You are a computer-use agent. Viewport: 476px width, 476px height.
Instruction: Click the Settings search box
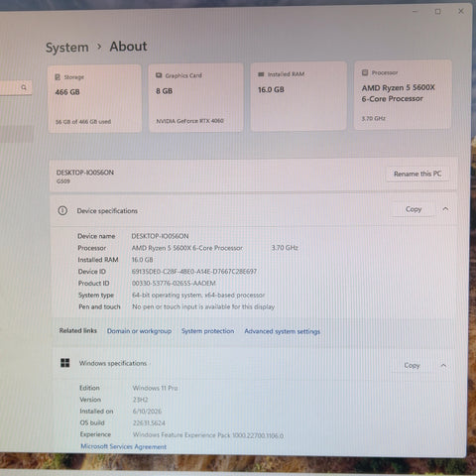click(x=16, y=88)
